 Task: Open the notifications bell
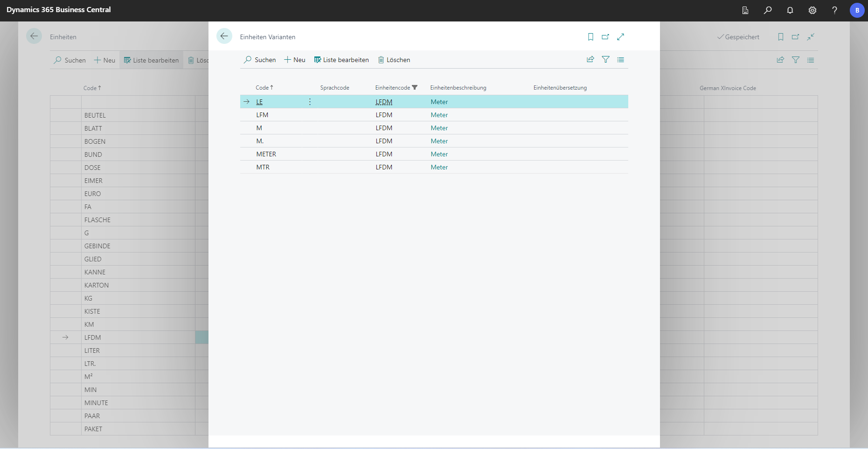click(x=790, y=10)
